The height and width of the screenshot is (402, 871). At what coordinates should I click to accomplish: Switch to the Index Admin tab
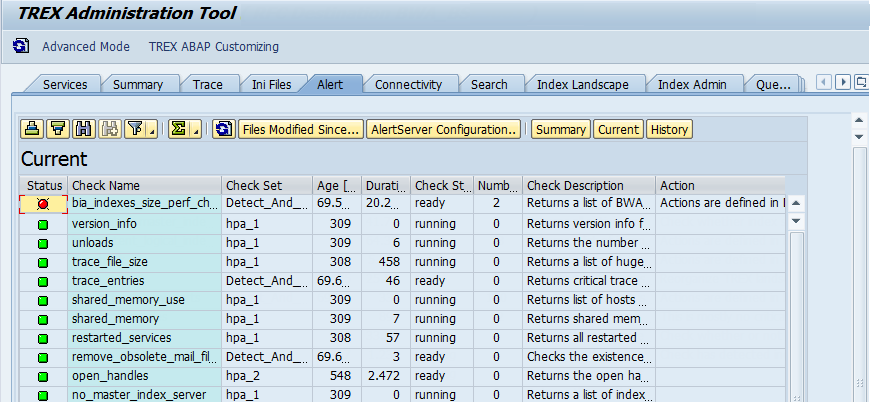tap(692, 84)
